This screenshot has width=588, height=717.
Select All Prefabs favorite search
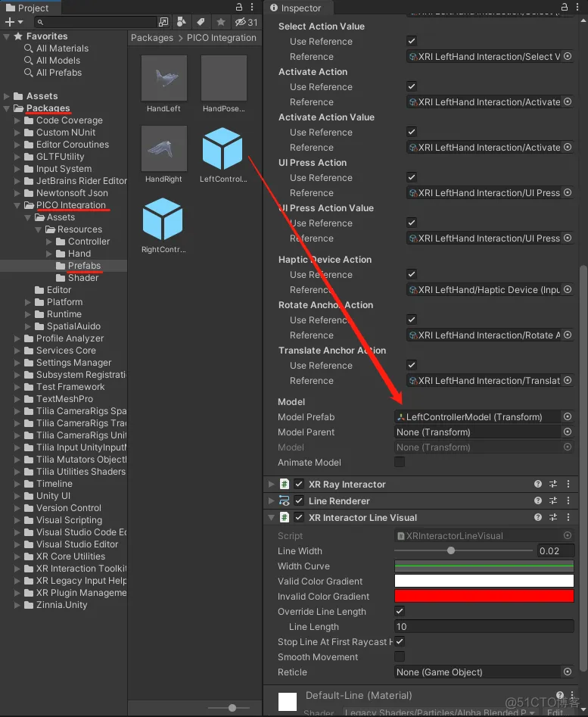59,72
